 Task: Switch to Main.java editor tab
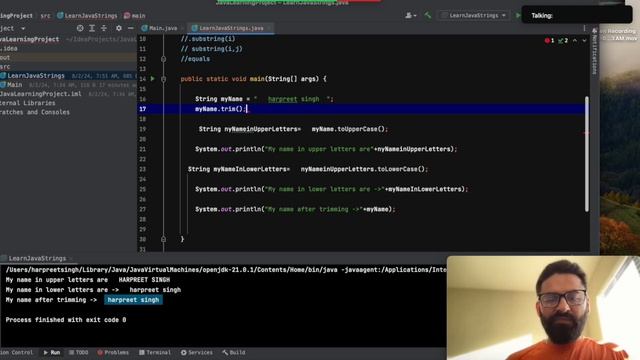click(x=160, y=28)
